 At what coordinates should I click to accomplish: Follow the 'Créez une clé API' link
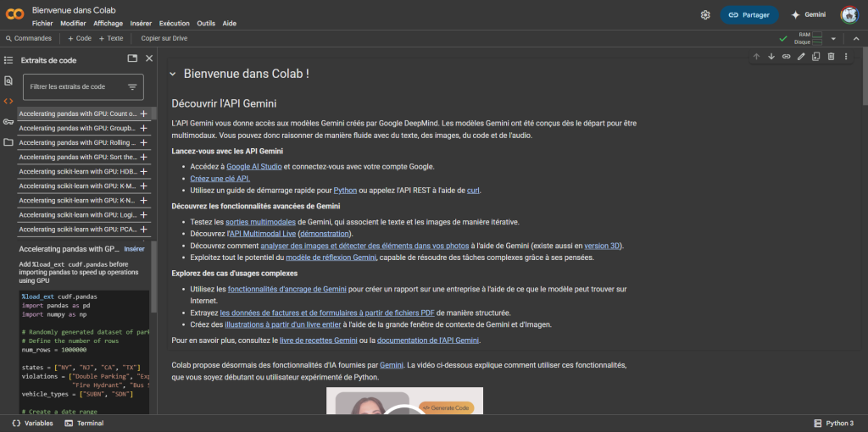pyautogui.click(x=220, y=178)
